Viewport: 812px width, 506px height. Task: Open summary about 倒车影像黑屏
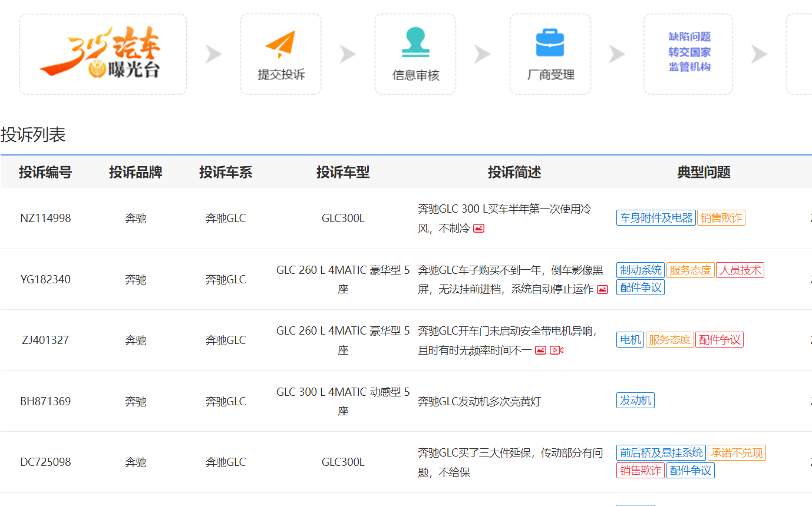coord(510,280)
